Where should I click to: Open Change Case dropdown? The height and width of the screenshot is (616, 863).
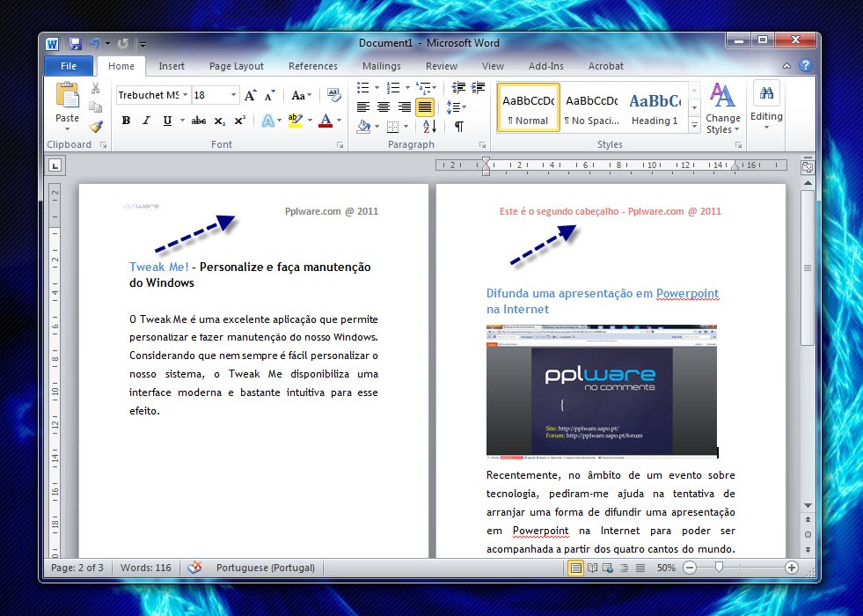[301, 95]
